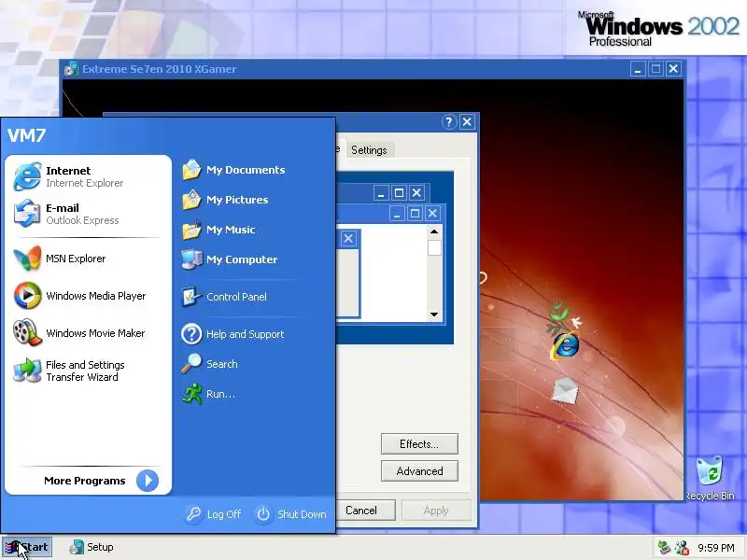Click Cancel in the dialog

click(x=364, y=511)
